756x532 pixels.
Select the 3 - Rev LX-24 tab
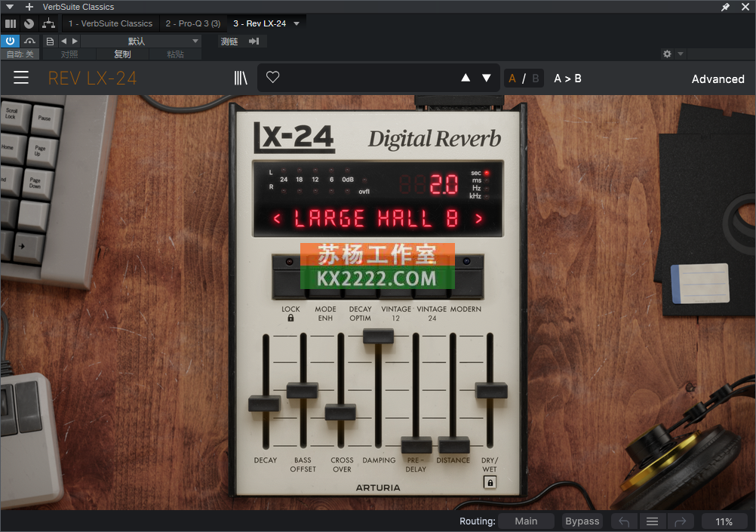pos(260,23)
